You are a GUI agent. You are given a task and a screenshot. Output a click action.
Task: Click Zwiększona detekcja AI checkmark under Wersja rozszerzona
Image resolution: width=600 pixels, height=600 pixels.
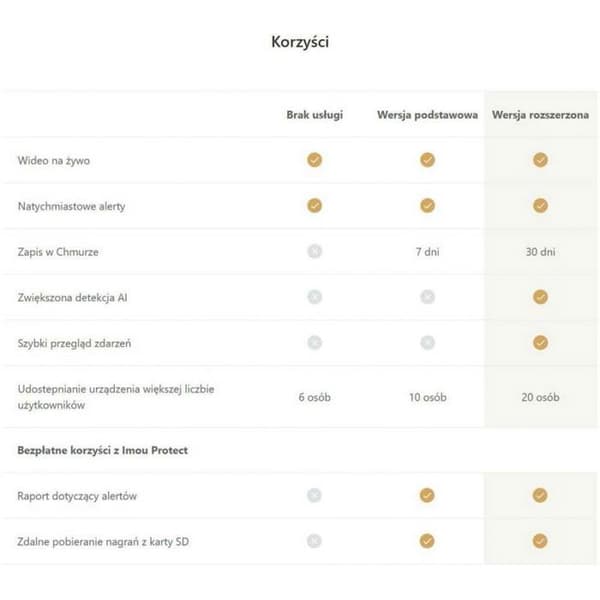point(540,297)
